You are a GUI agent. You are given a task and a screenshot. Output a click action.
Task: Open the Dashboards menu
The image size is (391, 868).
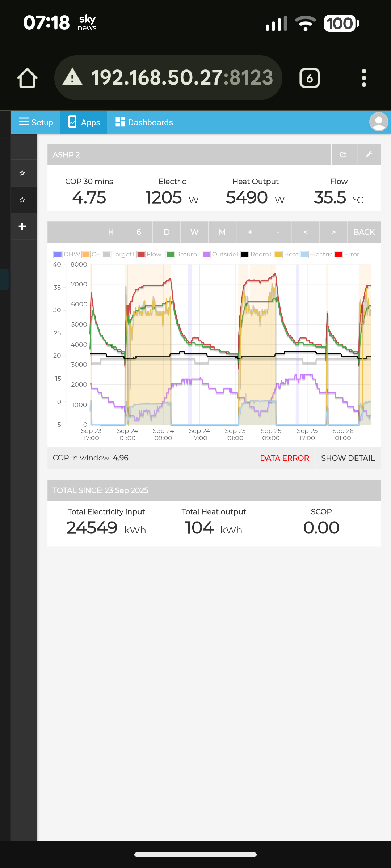(x=144, y=122)
